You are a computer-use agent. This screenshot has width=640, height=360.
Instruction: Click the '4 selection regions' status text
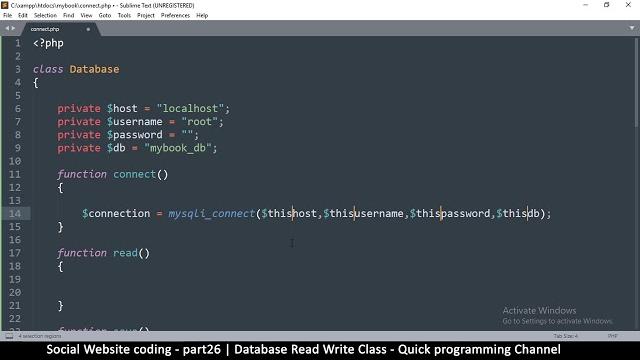pyautogui.click(x=40, y=336)
